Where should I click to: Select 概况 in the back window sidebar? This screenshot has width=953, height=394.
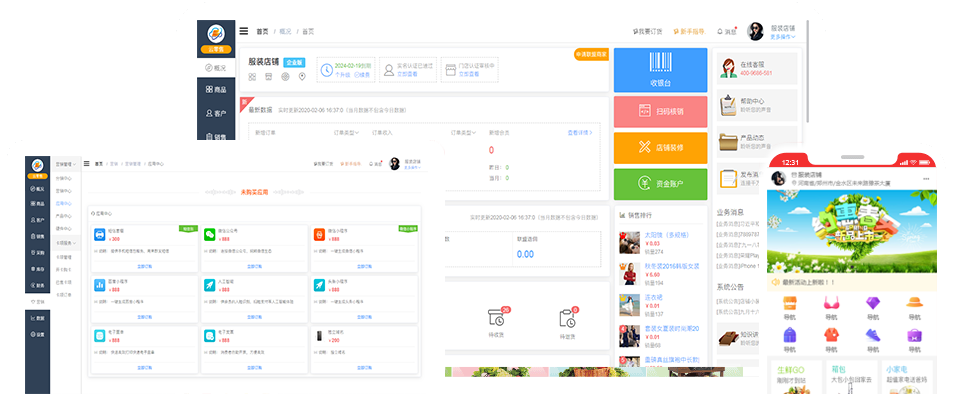click(x=216, y=68)
